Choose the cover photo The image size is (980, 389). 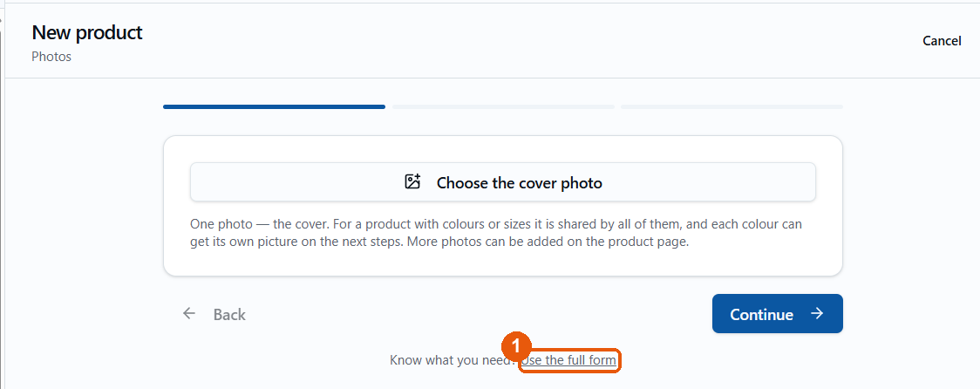click(502, 182)
